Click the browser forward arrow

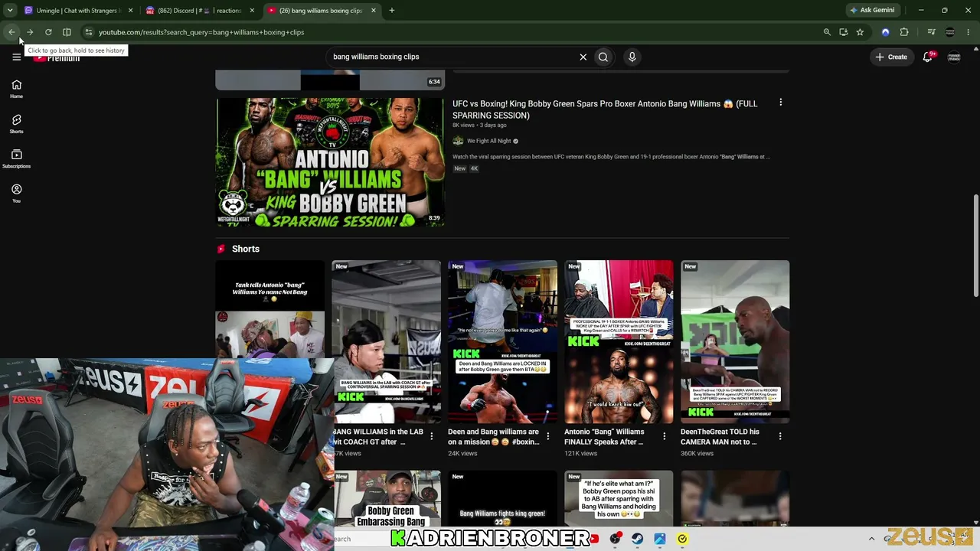click(30, 32)
